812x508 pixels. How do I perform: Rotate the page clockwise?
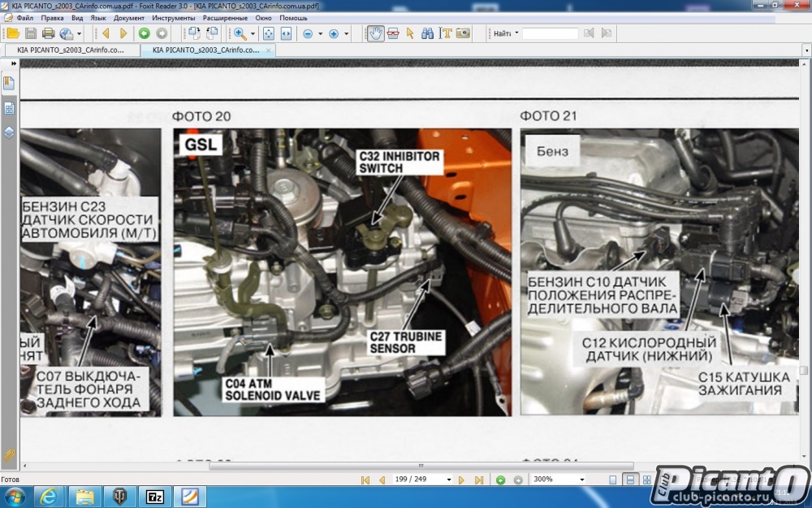tap(194, 33)
